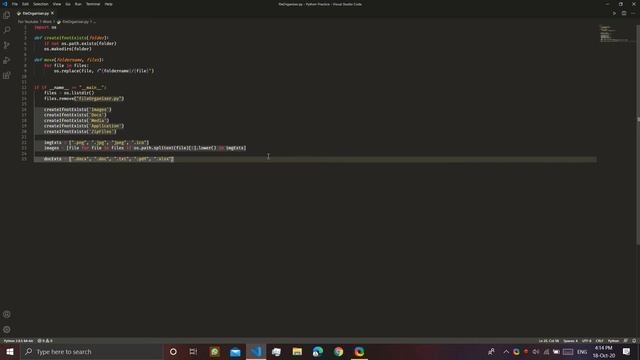Select the FileOrganiser.py editor tab

(35, 13)
